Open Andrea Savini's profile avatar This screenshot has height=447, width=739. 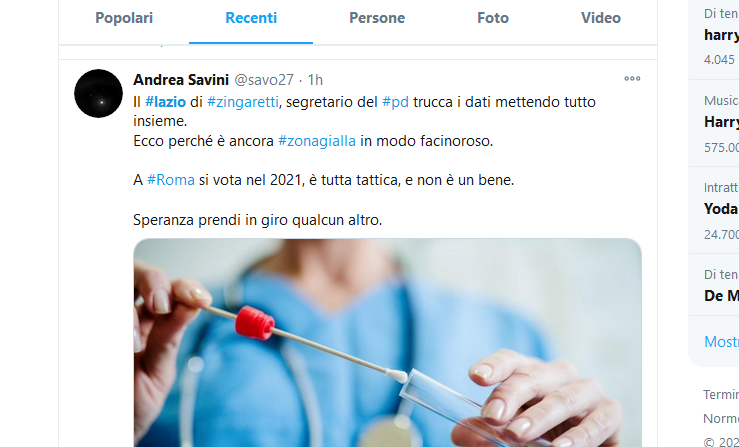pos(99,93)
